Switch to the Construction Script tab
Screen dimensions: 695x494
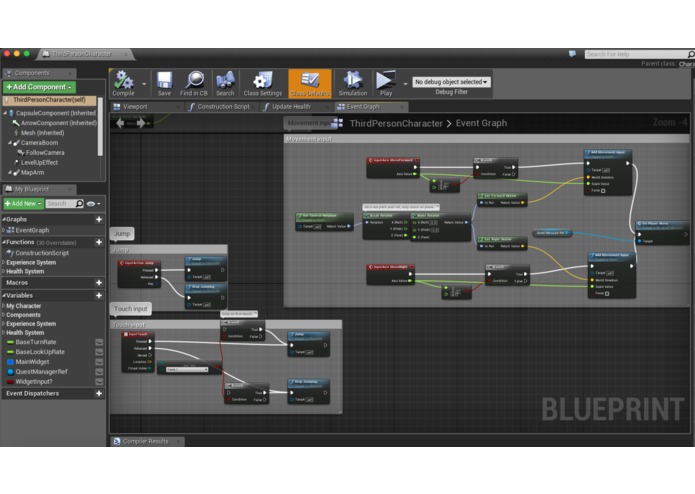coord(223,107)
